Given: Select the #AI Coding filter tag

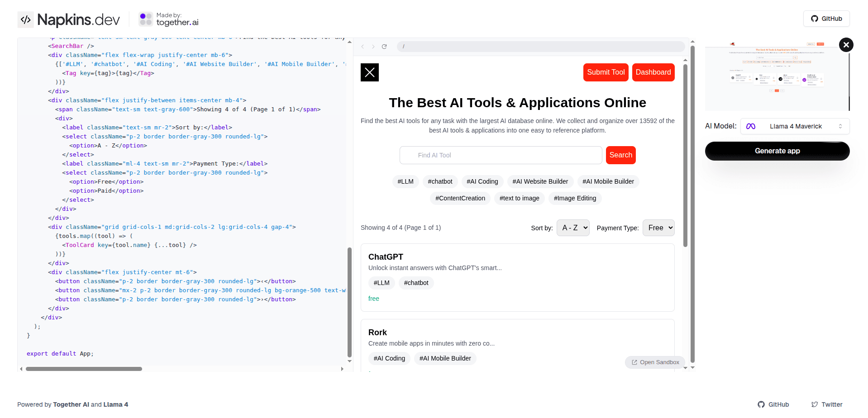Looking at the screenshot, I should point(482,181).
